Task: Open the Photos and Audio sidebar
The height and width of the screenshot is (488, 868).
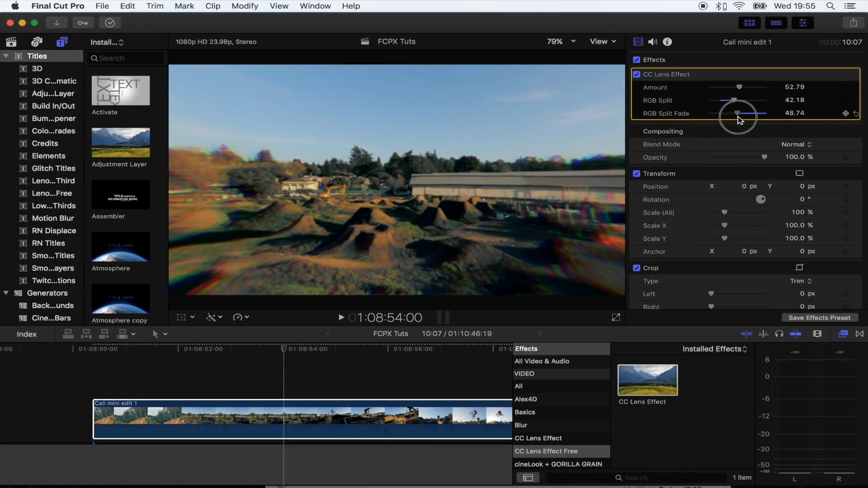Action: pyautogui.click(x=37, y=42)
